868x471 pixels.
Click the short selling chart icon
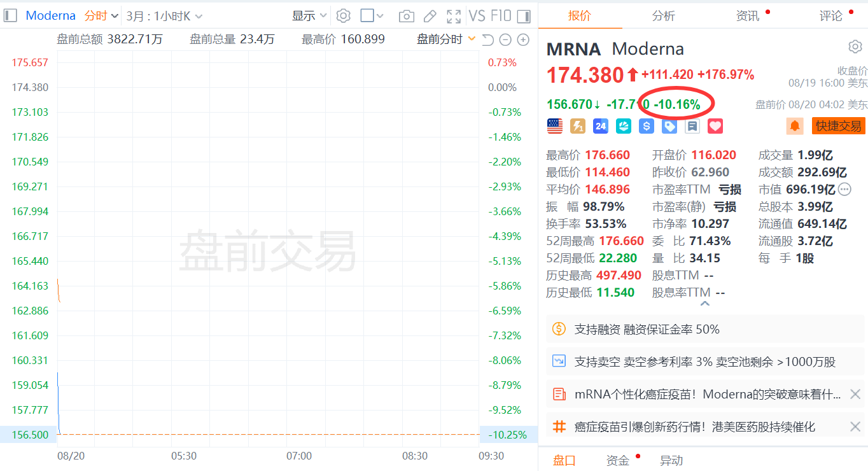[559, 362]
